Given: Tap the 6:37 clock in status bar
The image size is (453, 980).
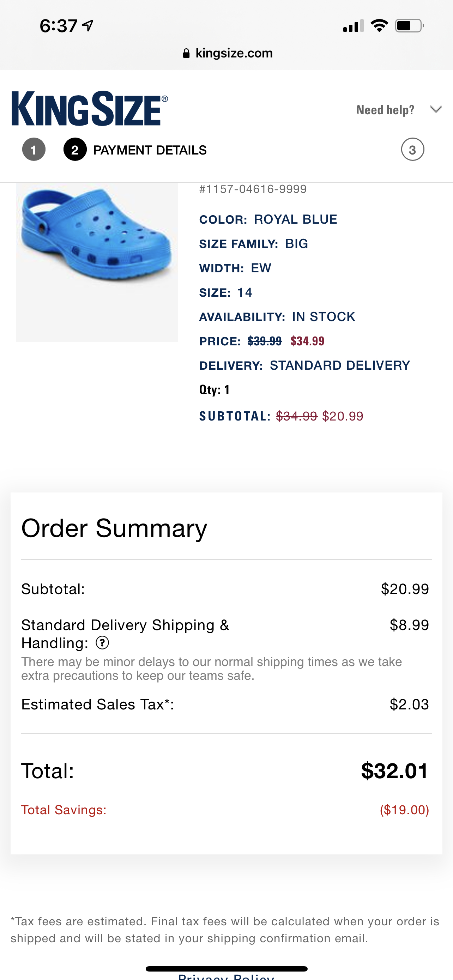Looking at the screenshot, I should 58,26.
